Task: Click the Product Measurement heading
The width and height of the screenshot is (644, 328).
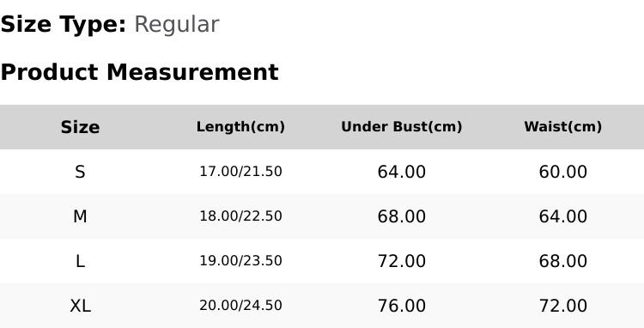Action: [x=140, y=72]
